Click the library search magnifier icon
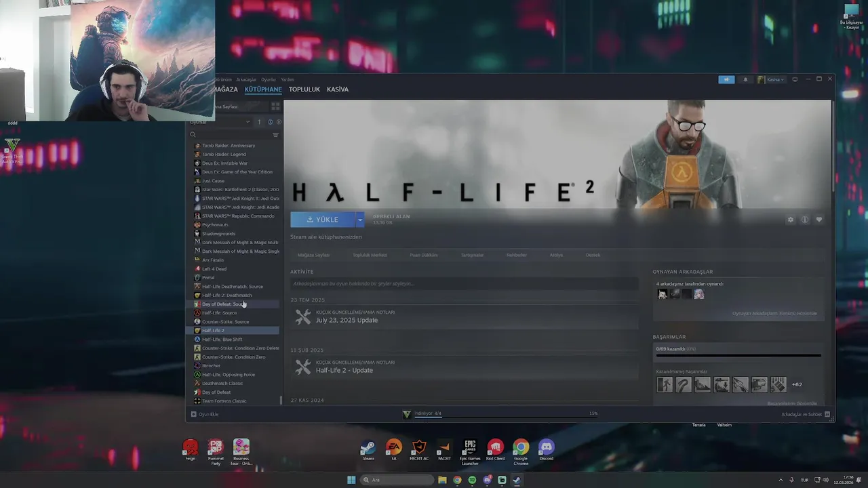The width and height of the screenshot is (868, 488). 193,135
